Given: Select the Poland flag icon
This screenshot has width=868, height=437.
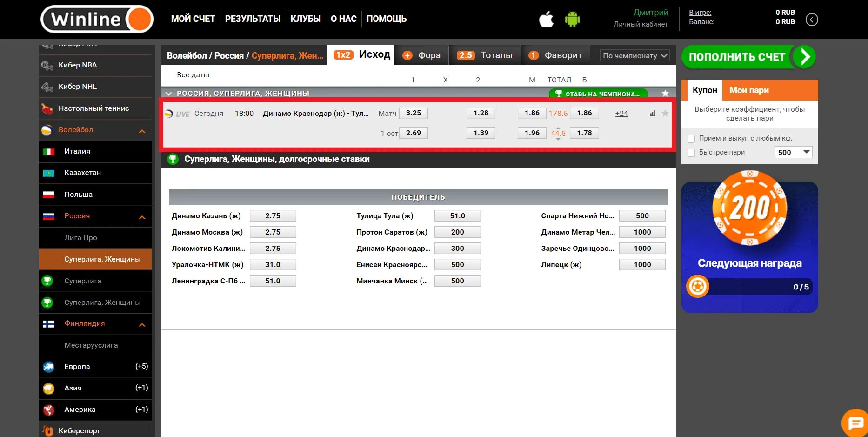Looking at the screenshot, I should click(x=48, y=195).
